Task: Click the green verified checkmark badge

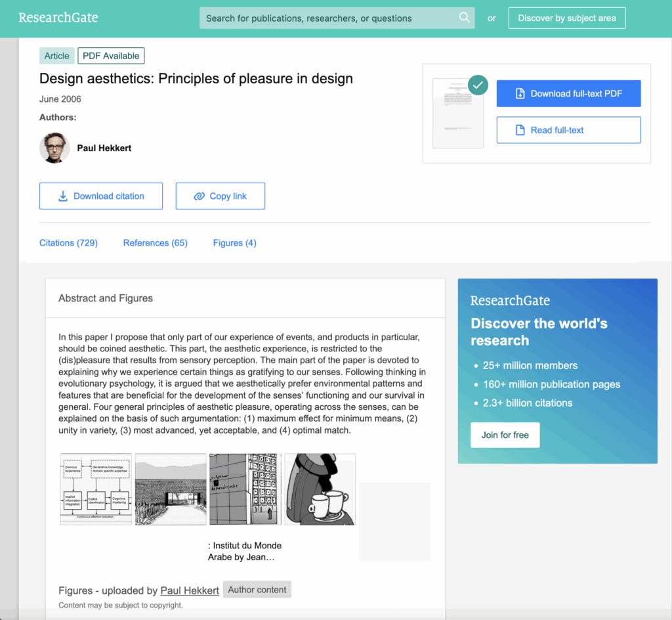Action: [x=478, y=85]
